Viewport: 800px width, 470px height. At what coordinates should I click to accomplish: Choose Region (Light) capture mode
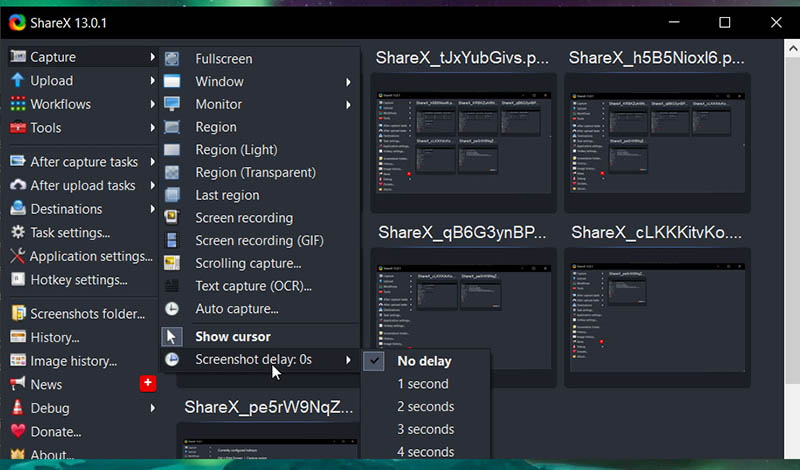260,150
